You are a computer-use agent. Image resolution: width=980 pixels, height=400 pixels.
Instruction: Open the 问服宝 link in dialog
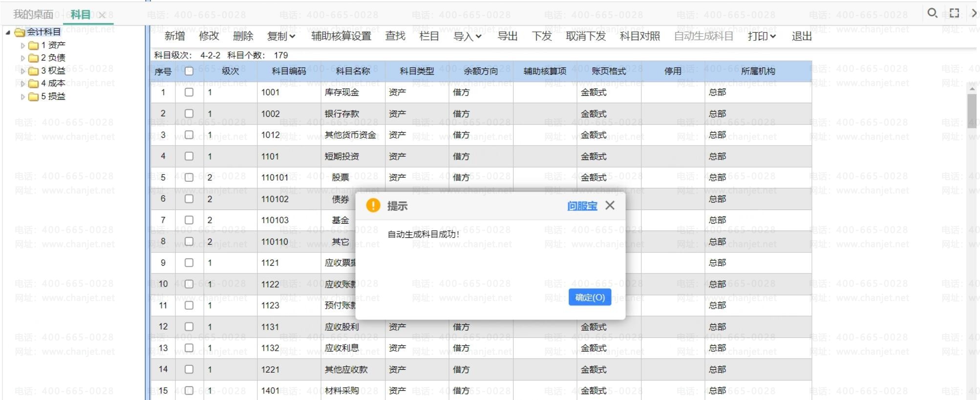tap(582, 206)
